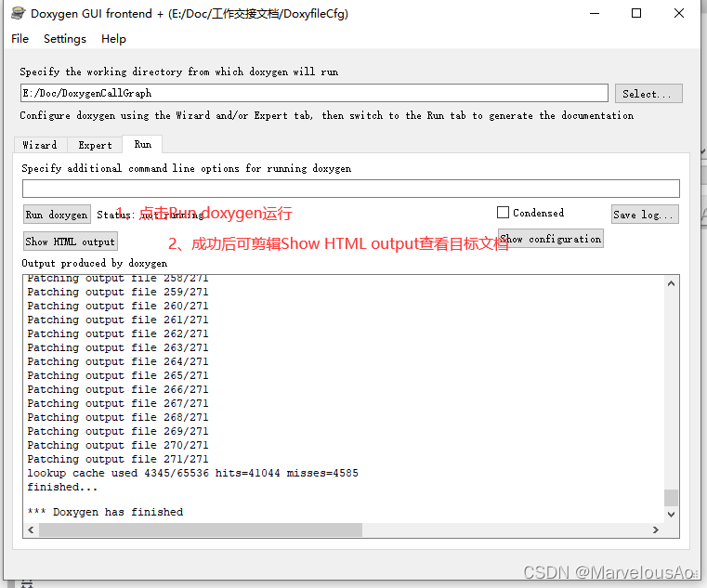This screenshot has width=707, height=588.
Task: Close the Doxygen GUI window
Action: (x=678, y=14)
